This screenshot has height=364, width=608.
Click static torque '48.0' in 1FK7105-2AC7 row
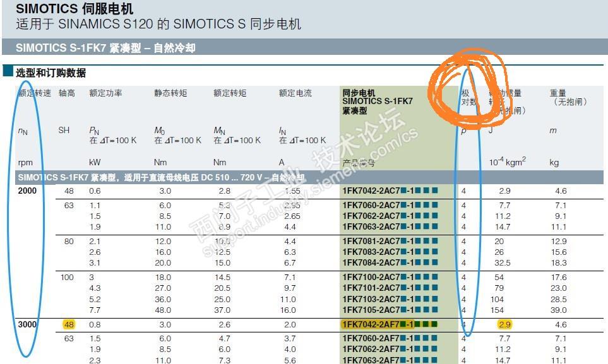point(163,310)
